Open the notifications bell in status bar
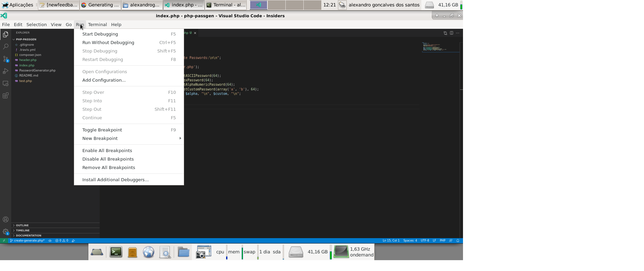The height and width of the screenshot is (271, 644). (458, 241)
